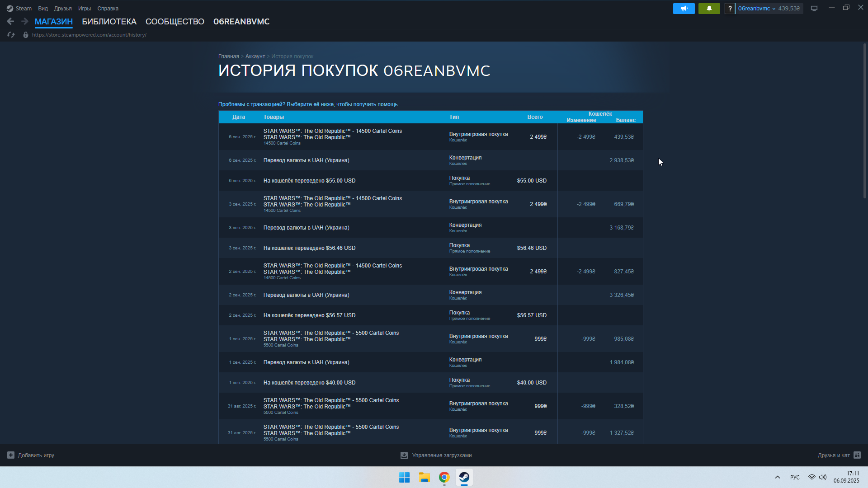868x488 pixels.
Task: Click the Wi-Fi network tray icon
Action: click(x=812, y=477)
